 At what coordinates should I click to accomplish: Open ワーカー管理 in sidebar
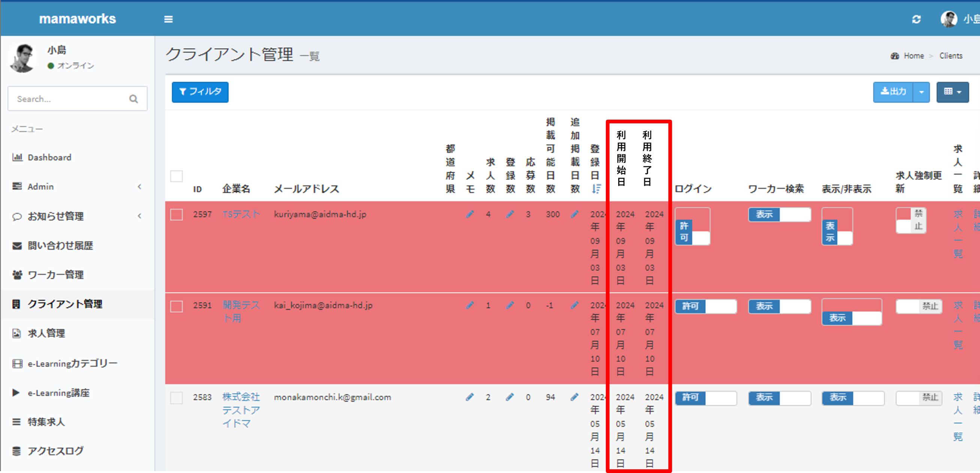(x=55, y=275)
